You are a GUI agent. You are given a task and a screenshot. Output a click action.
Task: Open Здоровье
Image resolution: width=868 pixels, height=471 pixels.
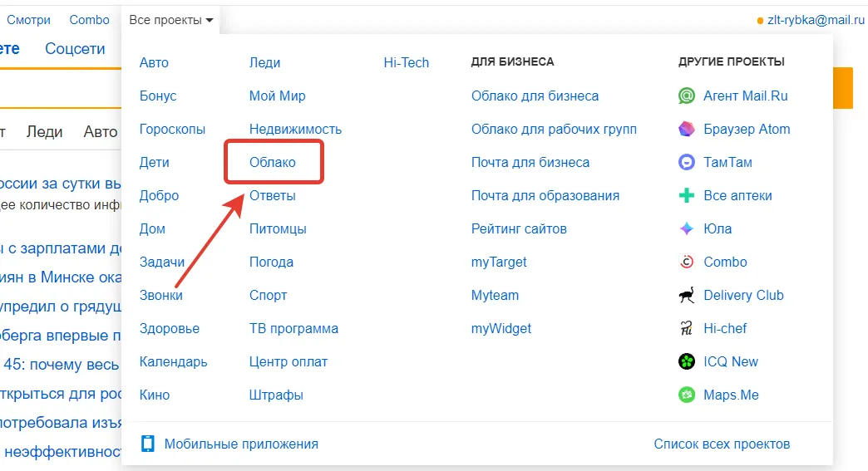click(x=169, y=328)
